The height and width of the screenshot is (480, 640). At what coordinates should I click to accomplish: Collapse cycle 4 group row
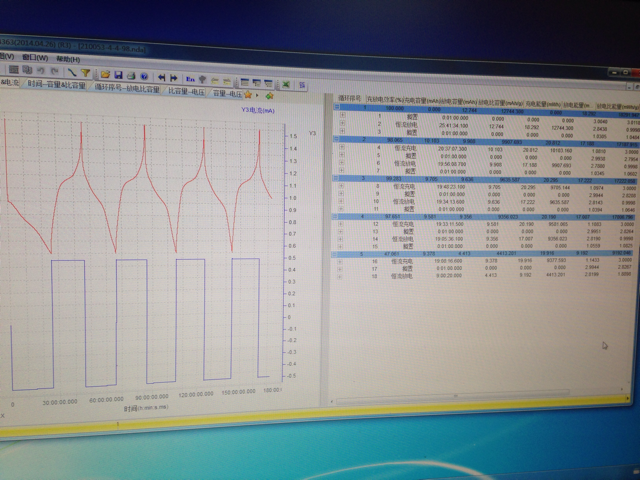(x=335, y=216)
